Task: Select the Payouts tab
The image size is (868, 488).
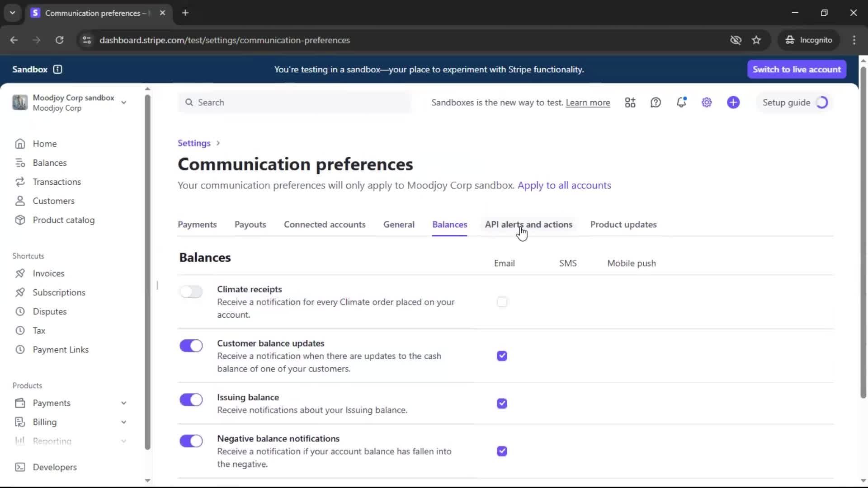Action: coord(250,225)
